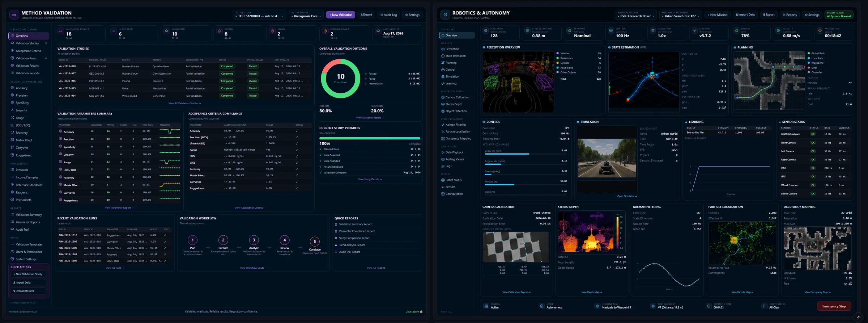Select Occupancy Mapping in Robotics sidebar
The image size is (868, 323).
(457, 139)
